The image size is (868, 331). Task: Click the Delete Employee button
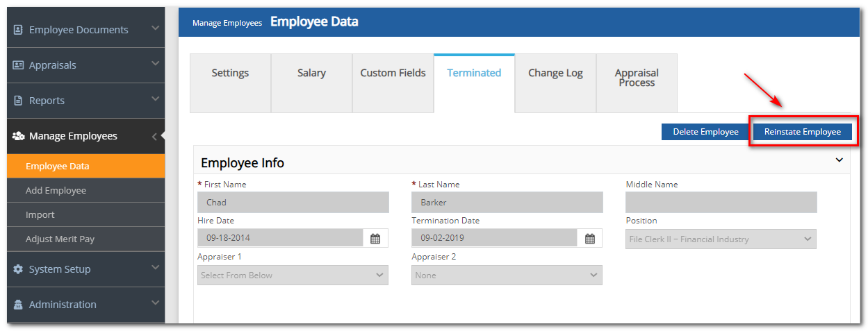click(705, 132)
